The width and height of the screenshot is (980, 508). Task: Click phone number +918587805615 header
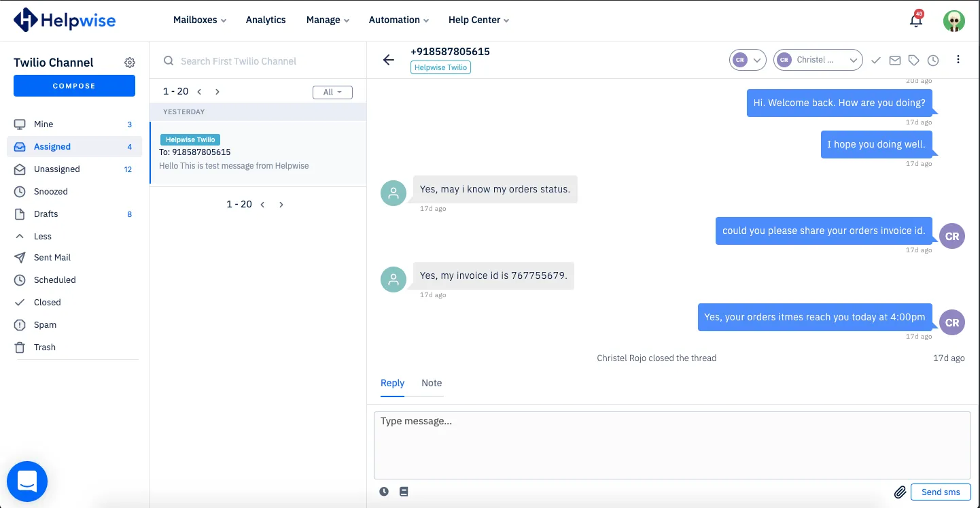click(450, 52)
